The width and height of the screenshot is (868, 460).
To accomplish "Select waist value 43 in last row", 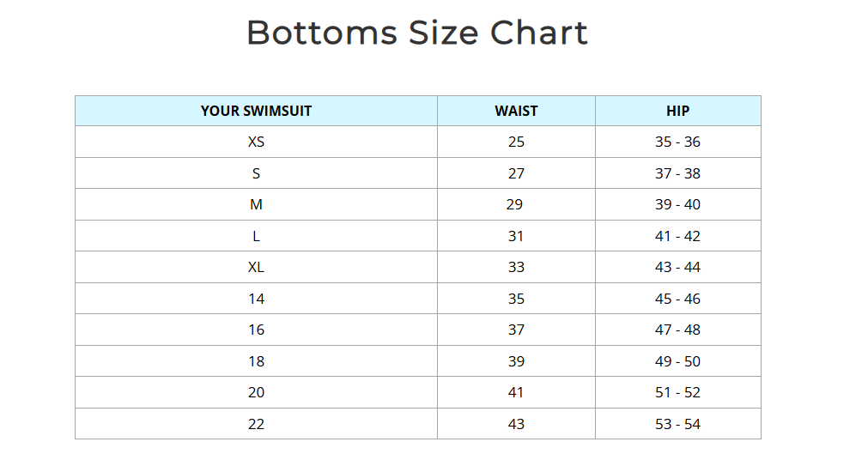I will (516, 424).
